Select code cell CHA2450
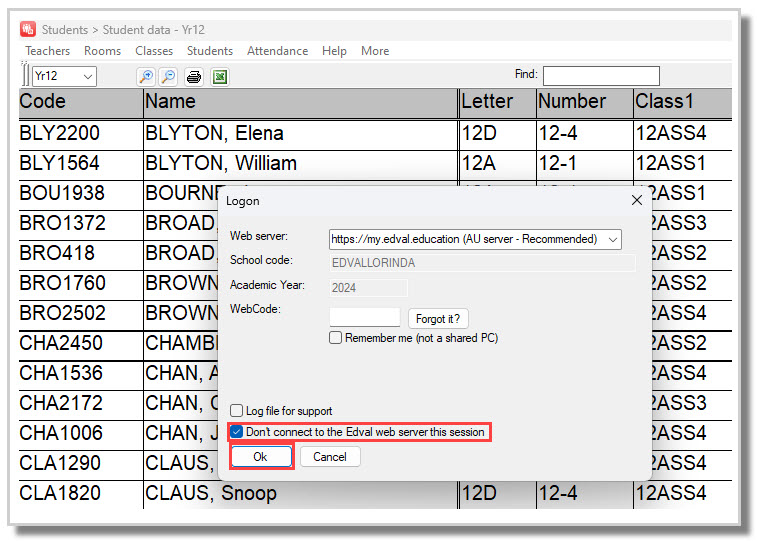 point(81,344)
